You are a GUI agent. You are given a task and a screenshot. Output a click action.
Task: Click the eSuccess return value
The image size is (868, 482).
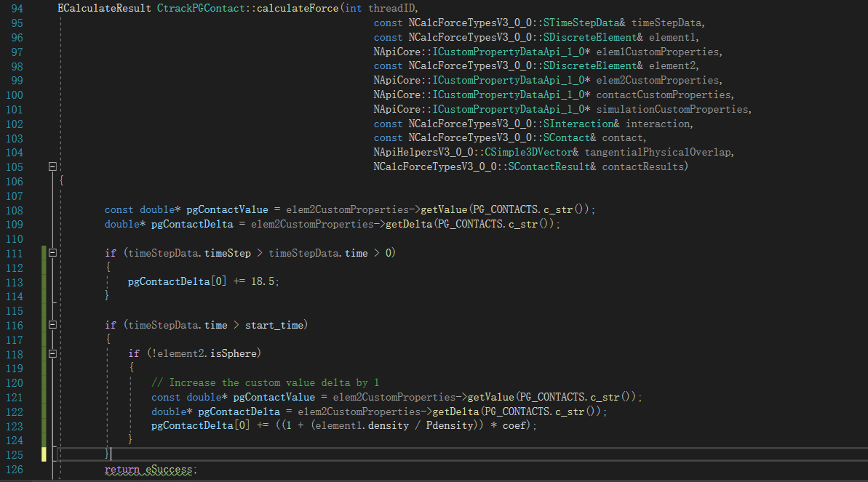pos(169,469)
